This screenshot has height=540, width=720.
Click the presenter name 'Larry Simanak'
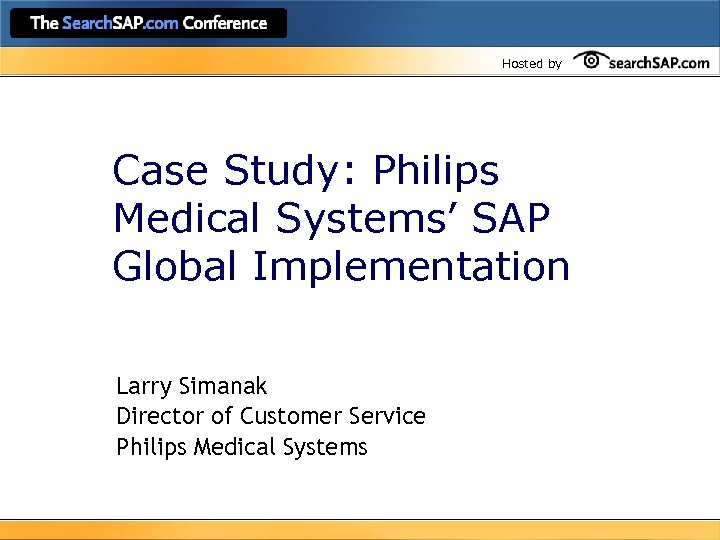coord(191,387)
